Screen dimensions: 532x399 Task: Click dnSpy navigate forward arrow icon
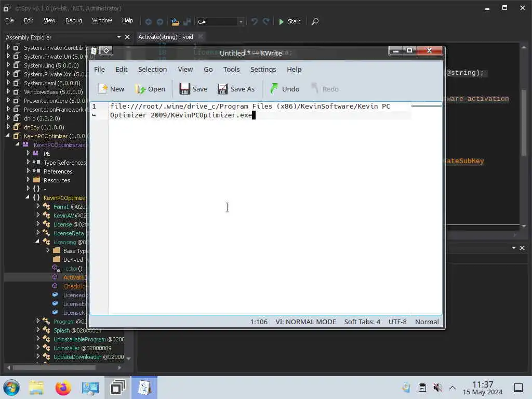pyautogui.click(x=160, y=22)
